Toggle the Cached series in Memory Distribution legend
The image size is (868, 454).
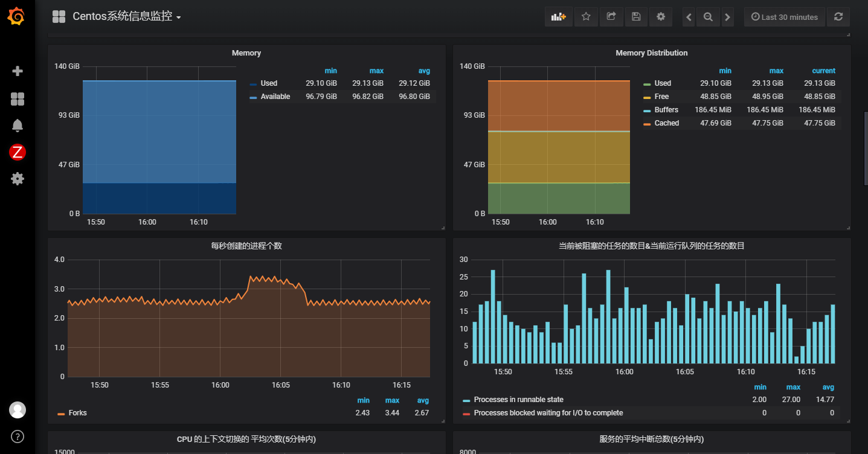pos(666,123)
